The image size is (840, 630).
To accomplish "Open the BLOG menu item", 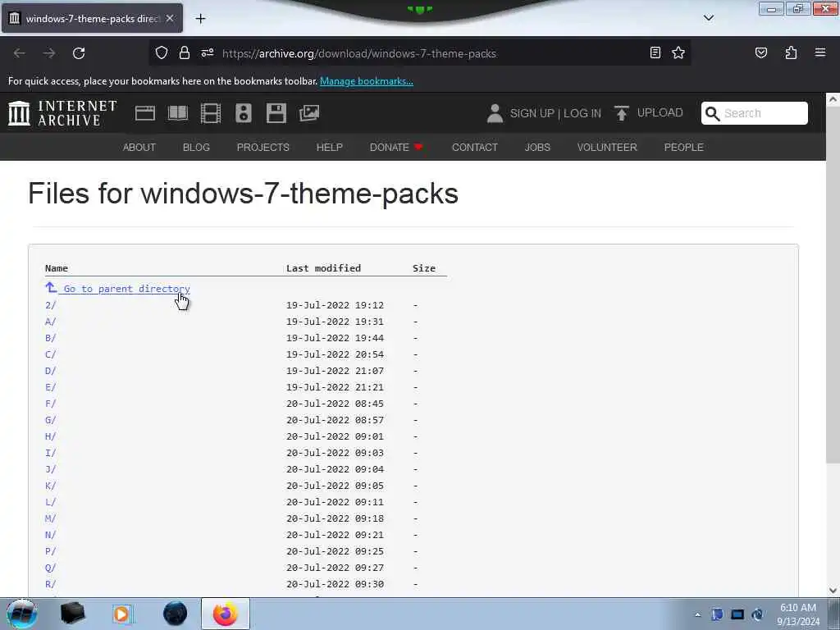I will pyautogui.click(x=196, y=148).
